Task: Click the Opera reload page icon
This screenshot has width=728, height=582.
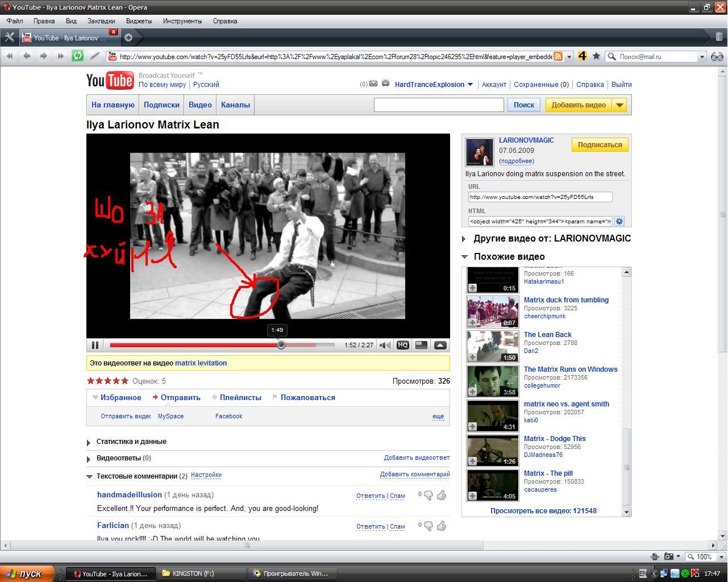Action: (77, 56)
